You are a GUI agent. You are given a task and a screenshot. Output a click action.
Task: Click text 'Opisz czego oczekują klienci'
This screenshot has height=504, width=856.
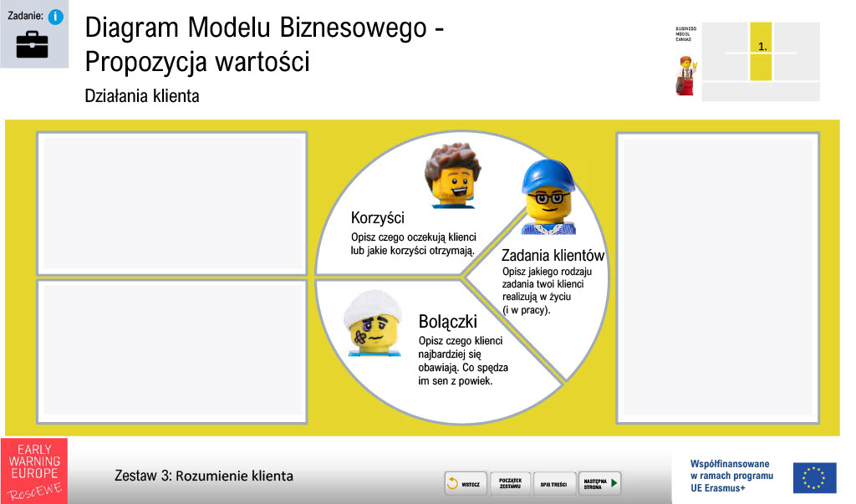point(413,237)
